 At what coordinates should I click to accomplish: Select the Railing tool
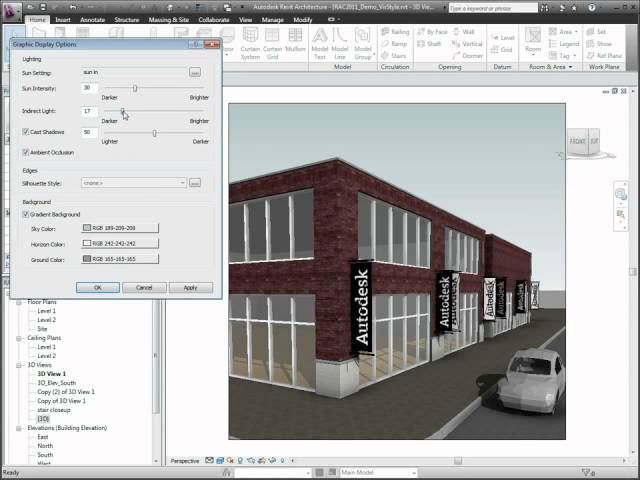(395, 31)
